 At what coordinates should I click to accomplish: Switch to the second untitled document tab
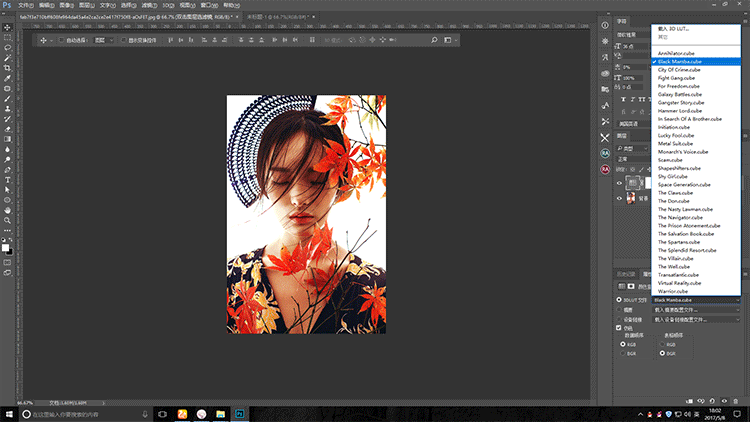click(277, 17)
